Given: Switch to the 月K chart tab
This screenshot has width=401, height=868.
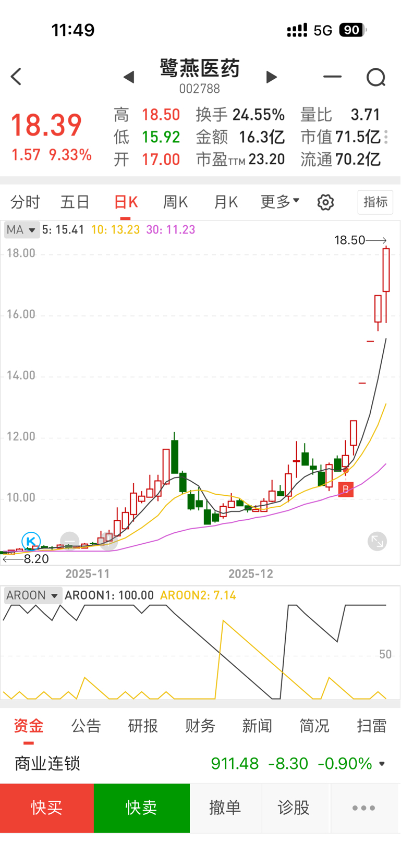Looking at the screenshot, I should (226, 202).
